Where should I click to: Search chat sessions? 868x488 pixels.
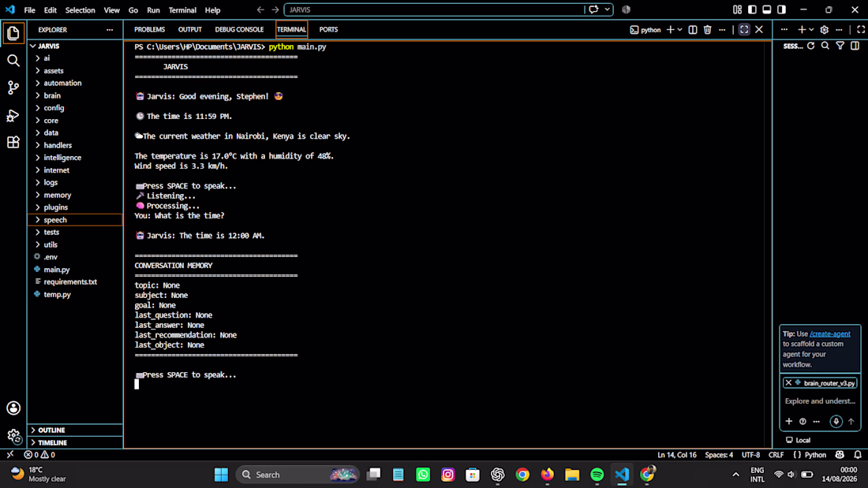(825, 46)
